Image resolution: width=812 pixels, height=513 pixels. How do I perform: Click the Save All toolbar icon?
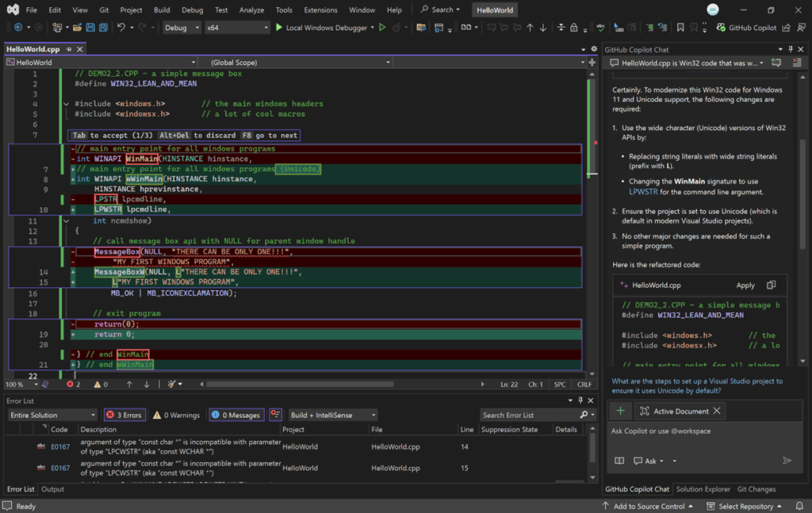104,28
